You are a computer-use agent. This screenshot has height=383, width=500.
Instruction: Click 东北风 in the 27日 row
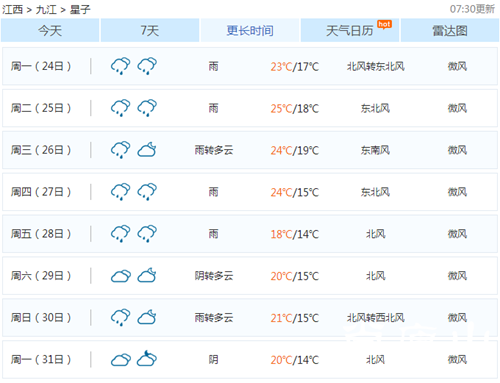pos(375,192)
